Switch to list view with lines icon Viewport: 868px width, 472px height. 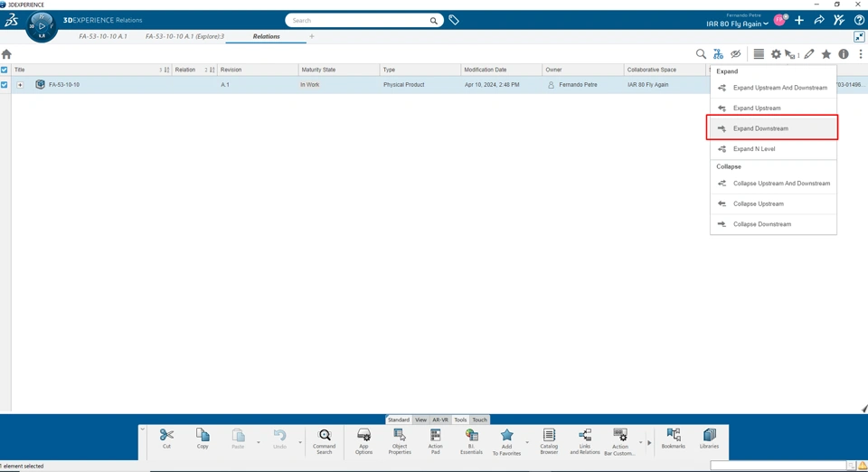759,53
